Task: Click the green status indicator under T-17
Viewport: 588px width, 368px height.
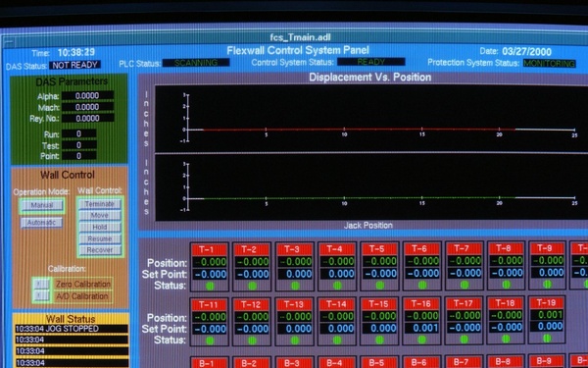Action: [465, 340]
